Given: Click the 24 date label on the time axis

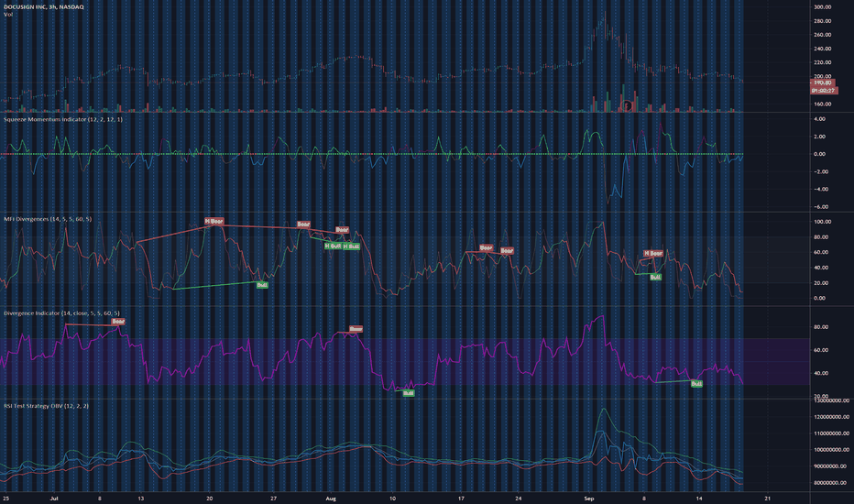Looking at the screenshot, I should (x=519, y=498).
